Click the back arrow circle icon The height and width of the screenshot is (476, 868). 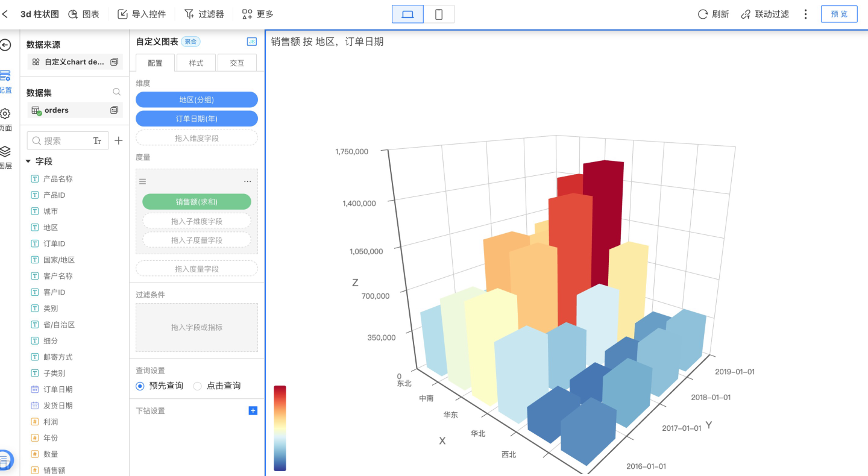[x=5, y=45]
